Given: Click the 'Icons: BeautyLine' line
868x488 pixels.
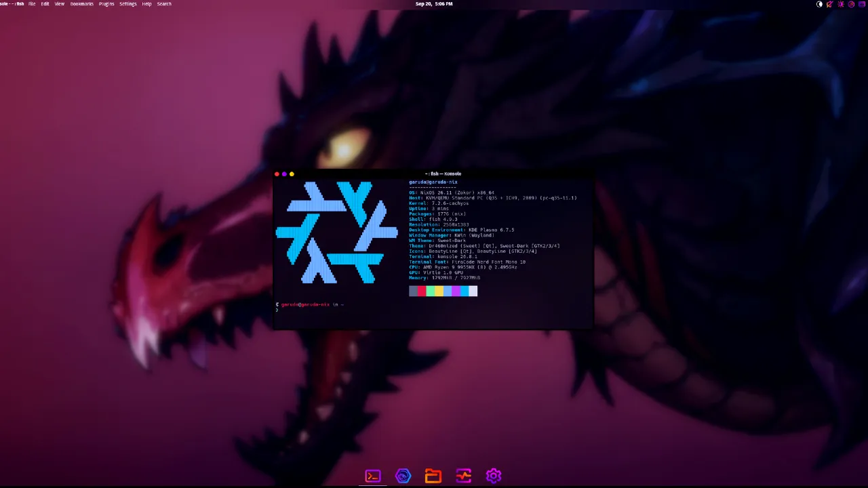Looking at the screenshot, I should click(x=473, y=251).
